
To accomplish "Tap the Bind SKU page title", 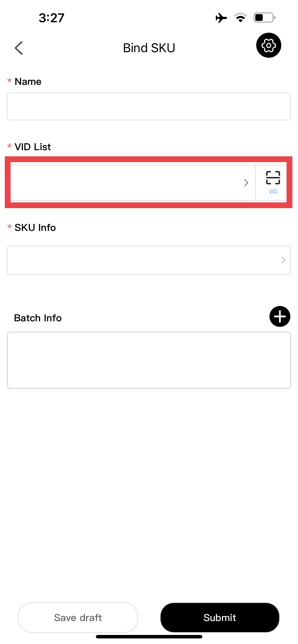I will [149, 48].
